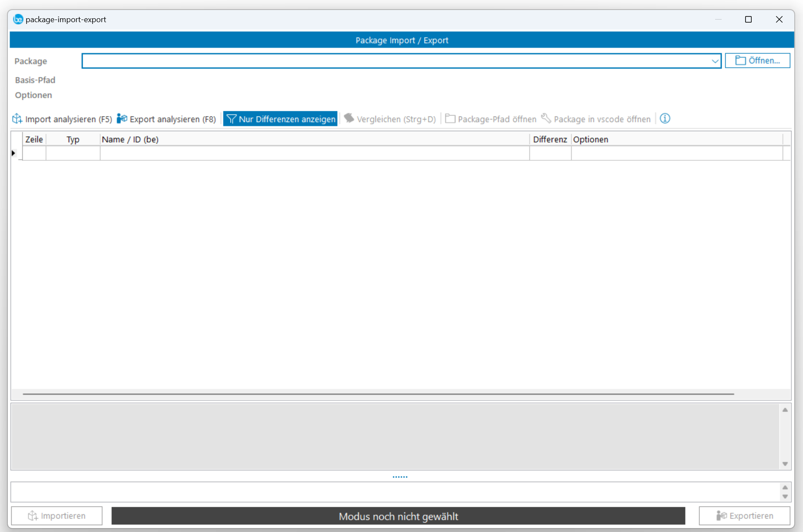Click the Importieren button
Screen dimensions: 803x532
point(57,515)
